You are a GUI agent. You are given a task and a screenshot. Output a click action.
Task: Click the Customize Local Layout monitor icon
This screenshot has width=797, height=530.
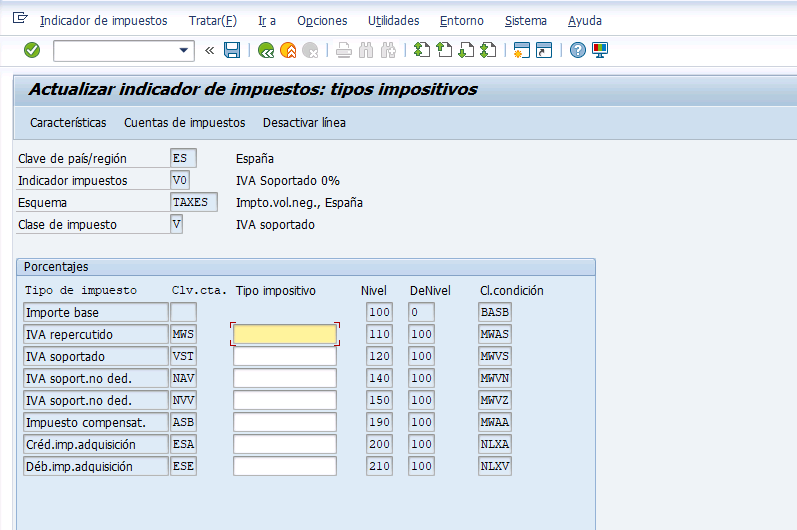pyautogui.click(x=600, y=50)
